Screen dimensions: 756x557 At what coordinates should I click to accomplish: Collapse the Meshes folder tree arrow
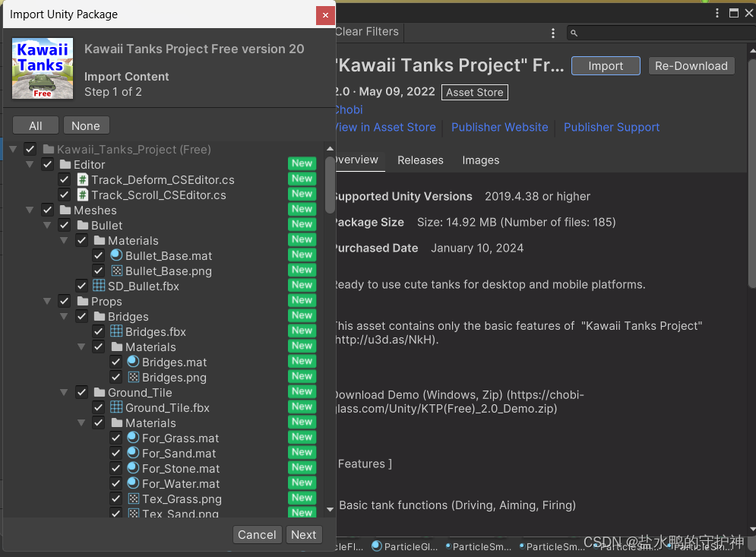[x=30, y=210]
